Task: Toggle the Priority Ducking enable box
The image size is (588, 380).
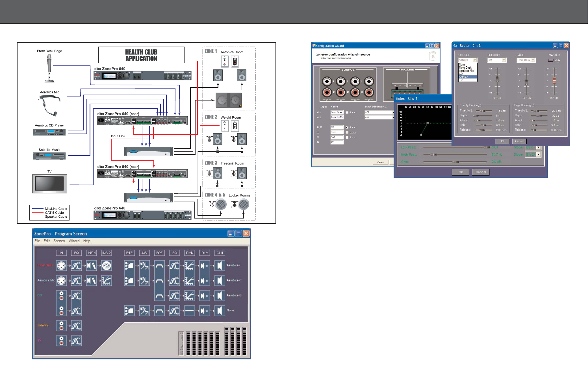Action: 480,105
